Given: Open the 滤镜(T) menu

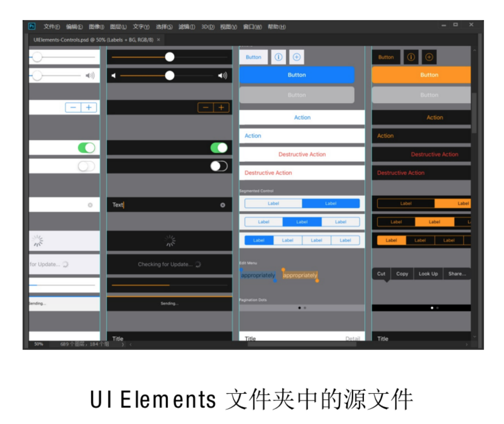Looking at the screenshot, I should [x=187, y=27].
